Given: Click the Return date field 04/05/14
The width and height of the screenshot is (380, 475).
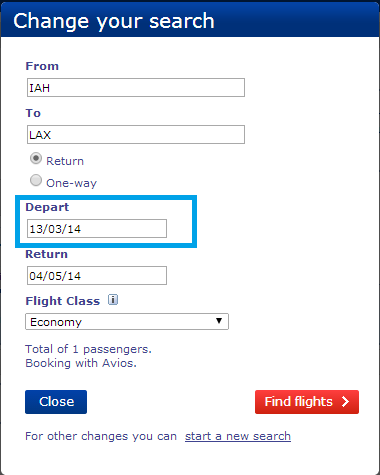Looking at the screenshot, I should 97,276.
